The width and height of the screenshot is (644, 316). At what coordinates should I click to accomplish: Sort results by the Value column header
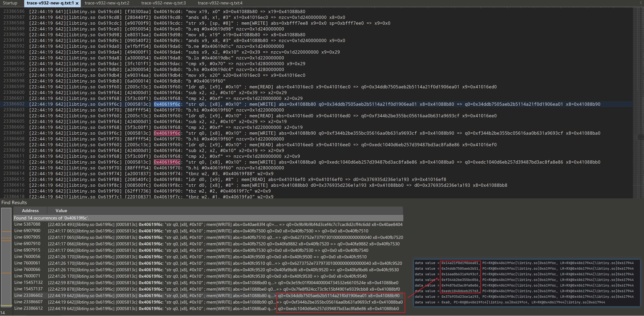tap(61, 211)
